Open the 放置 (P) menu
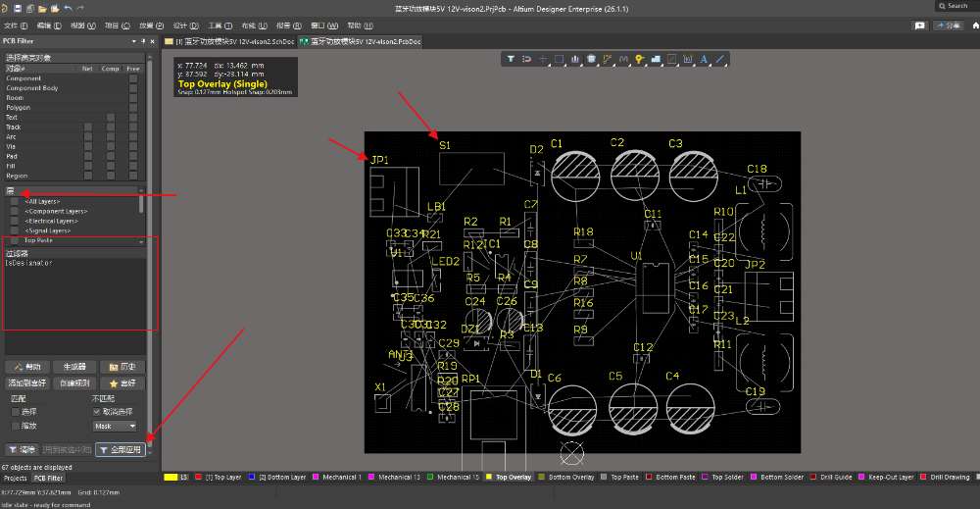This screenshot has height=509, width=980. pyautogui.click(x=151, y=25)
